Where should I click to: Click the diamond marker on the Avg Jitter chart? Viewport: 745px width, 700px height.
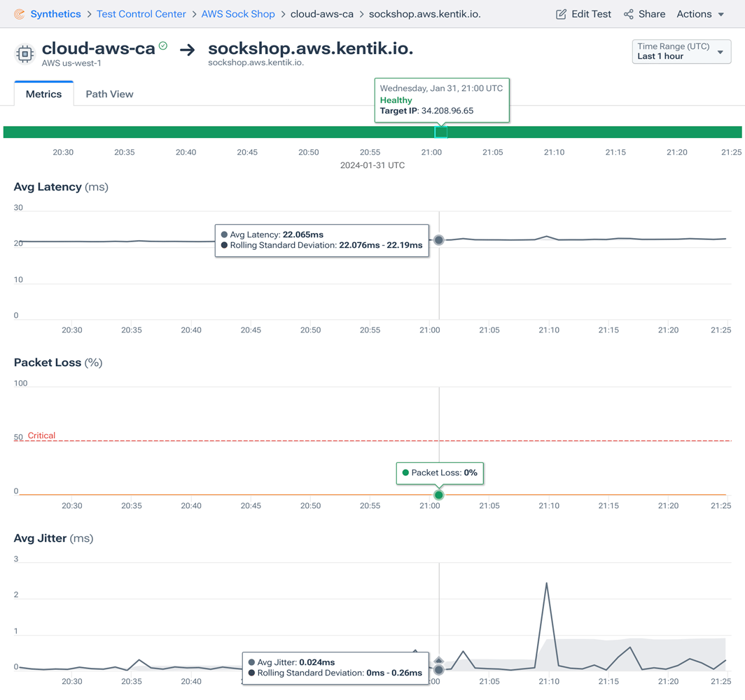(439, 659)
